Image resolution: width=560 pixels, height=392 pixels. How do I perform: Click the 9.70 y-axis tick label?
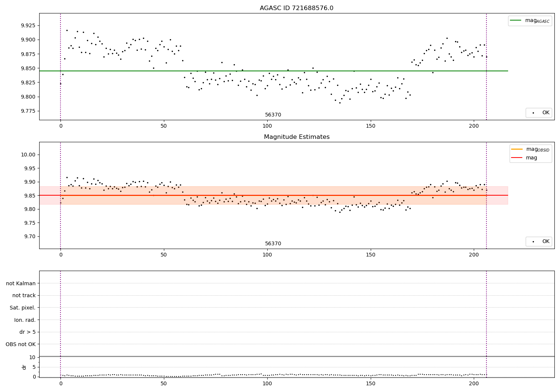coord(29,236)
